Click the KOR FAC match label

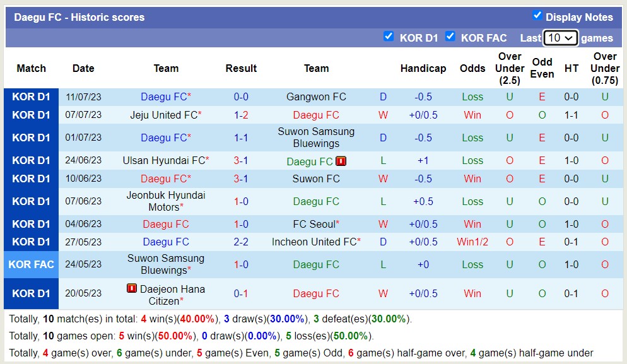coord(31,264)
